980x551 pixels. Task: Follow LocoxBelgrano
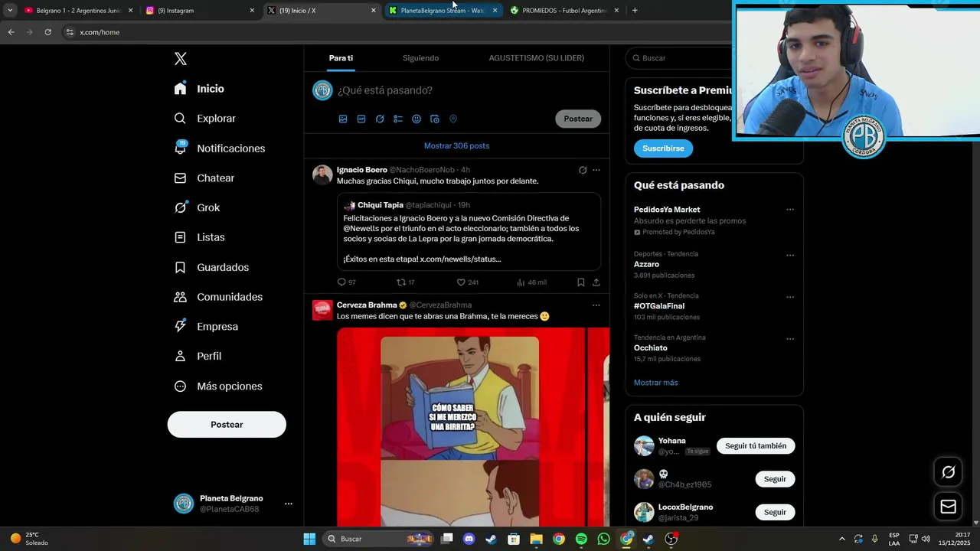tap(775, 512)
